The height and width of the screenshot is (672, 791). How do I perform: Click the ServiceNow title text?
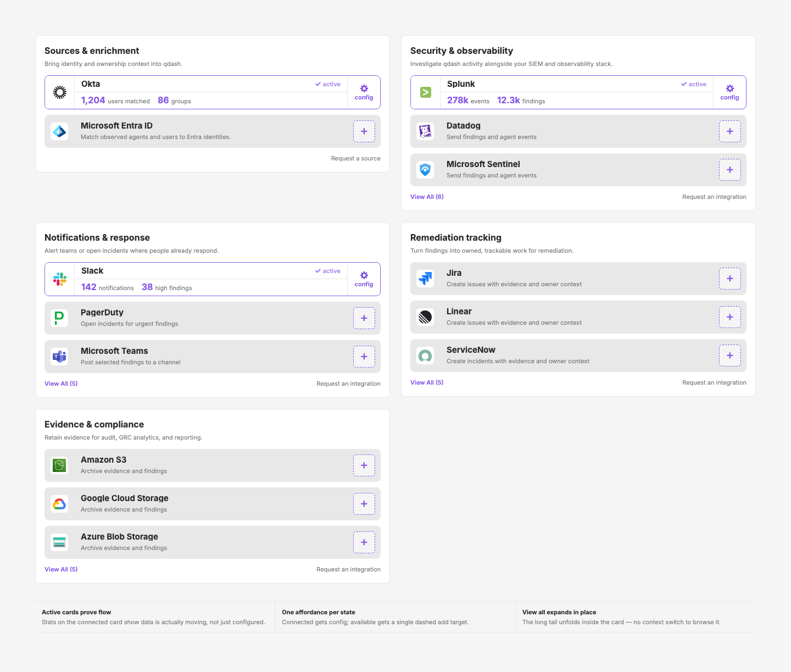(471, 350)
